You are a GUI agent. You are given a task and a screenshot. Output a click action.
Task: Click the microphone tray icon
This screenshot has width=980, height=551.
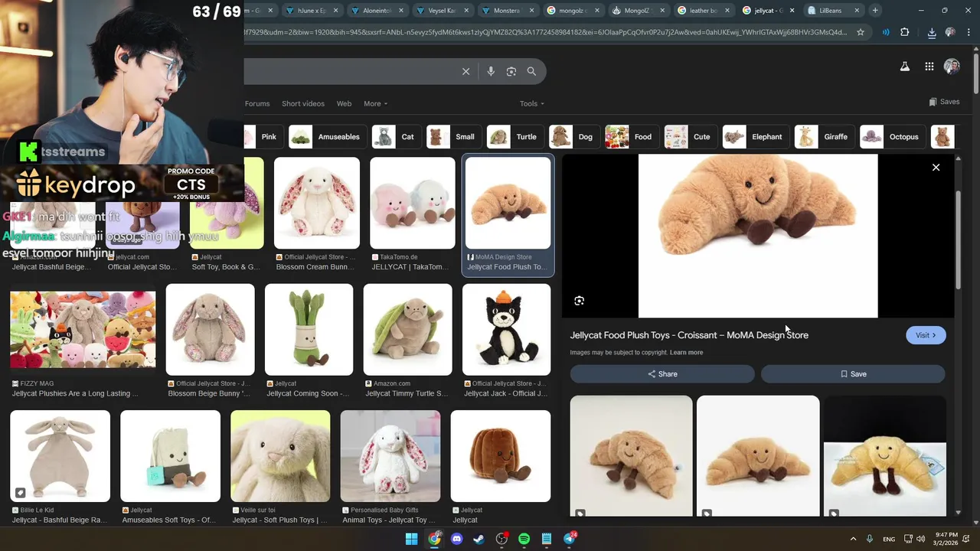(870, 539)
